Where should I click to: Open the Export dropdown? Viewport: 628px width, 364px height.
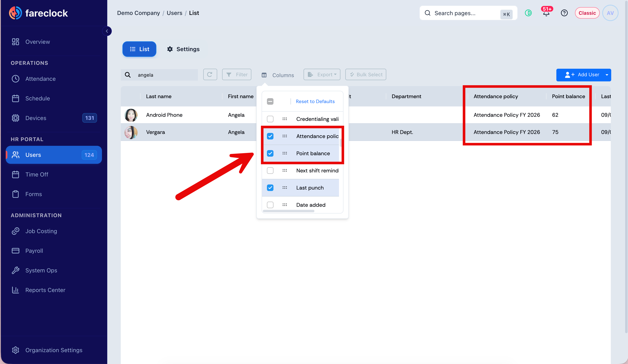point(322,74)
